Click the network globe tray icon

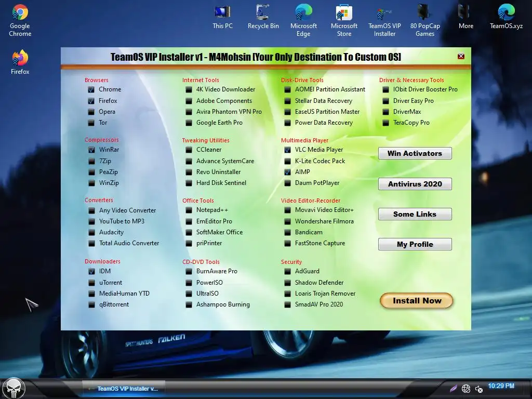466,389
